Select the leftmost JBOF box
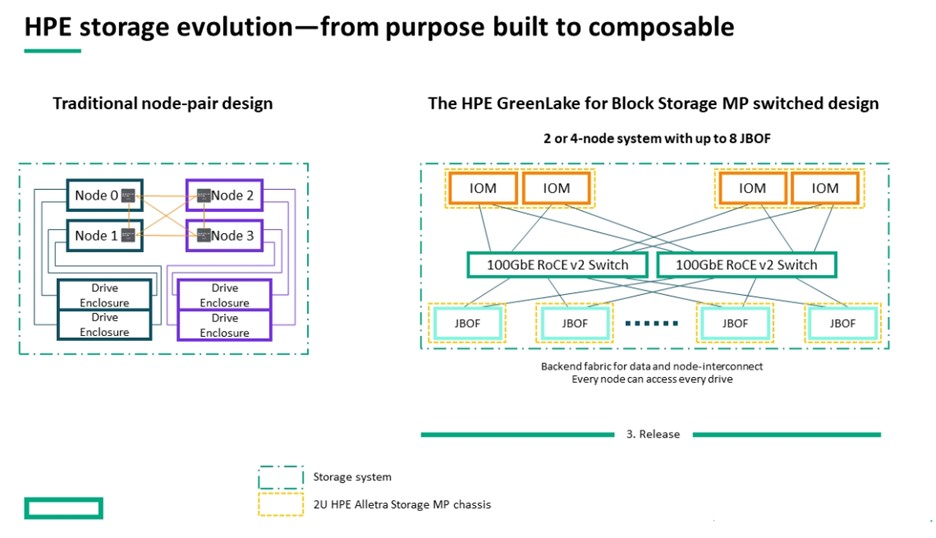The width and height of the screenshot is (936, 538). [467, 323]
